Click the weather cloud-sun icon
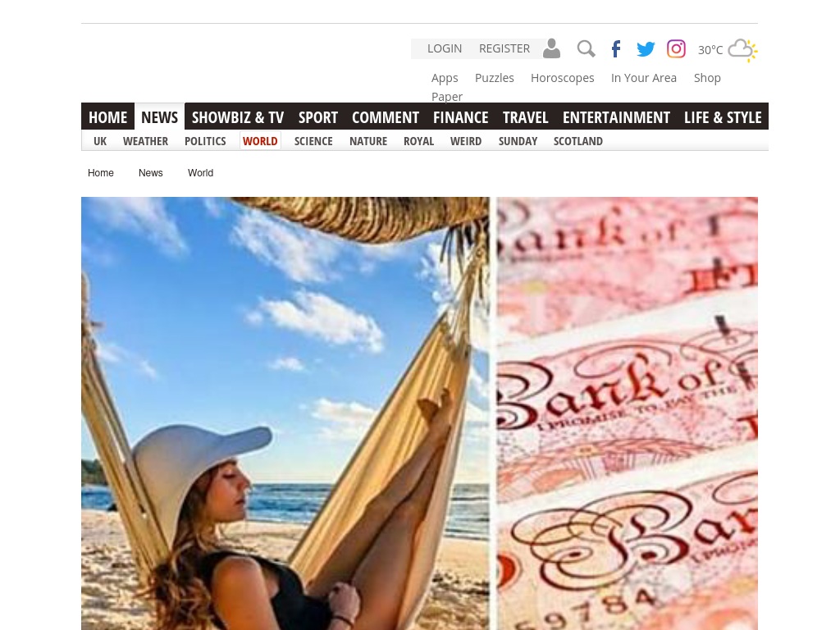Viewport: 840px width, 630px height. pyautogui.click(x=743, y=50)
